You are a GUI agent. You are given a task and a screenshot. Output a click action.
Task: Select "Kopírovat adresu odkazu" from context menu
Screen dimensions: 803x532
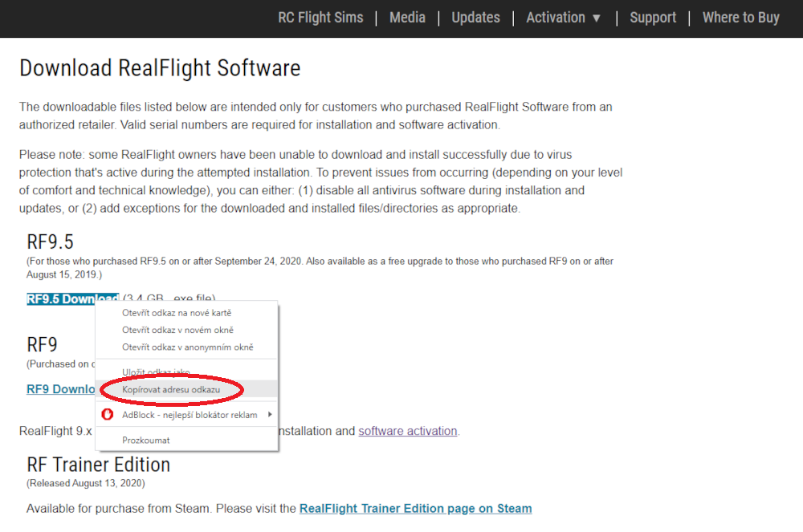click(169, 389)
